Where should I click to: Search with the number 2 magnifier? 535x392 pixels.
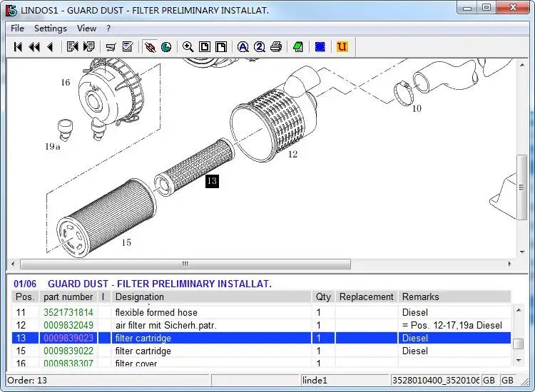(x=260, y=47)
